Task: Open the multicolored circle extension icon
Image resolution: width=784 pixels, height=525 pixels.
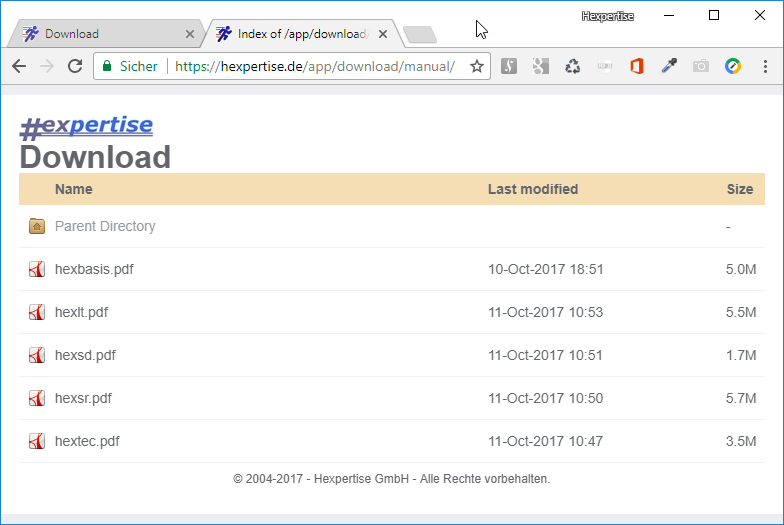Action: (733, 66)
